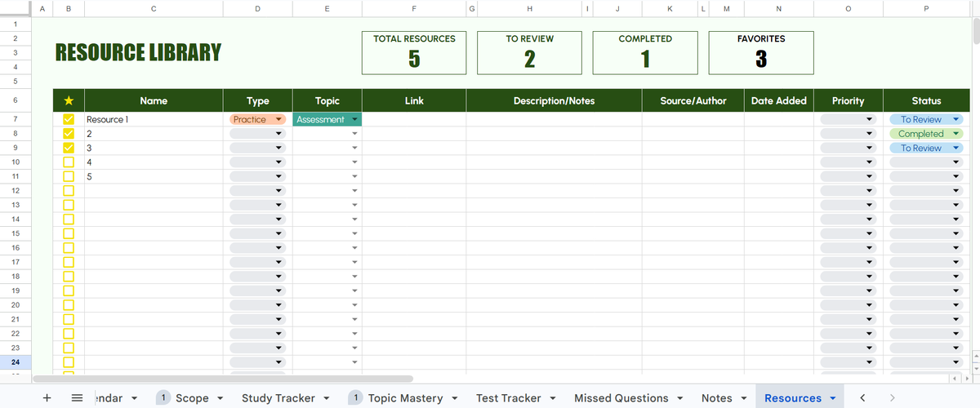Switch to the Notes sheet tab

(x=716, y=398)
